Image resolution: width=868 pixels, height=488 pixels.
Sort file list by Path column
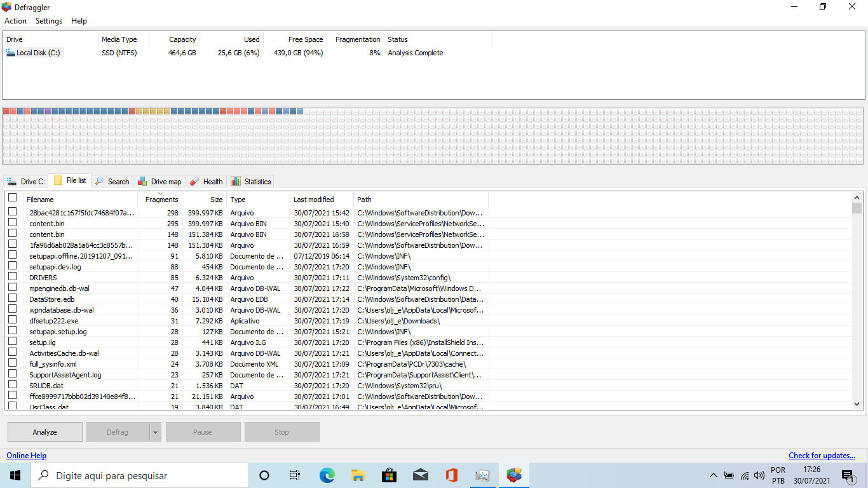pos(421,200)
